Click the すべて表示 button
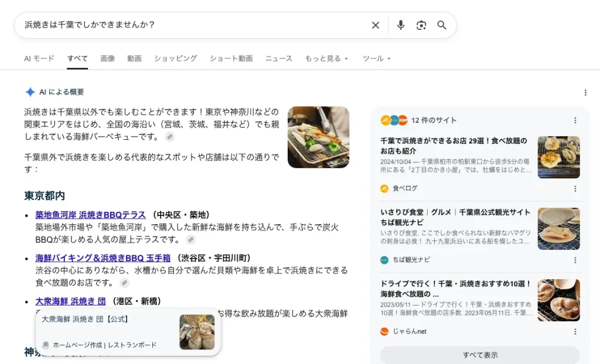Viewport: 600px width, 364px height. pyautogui.click(x=480, y=355)
